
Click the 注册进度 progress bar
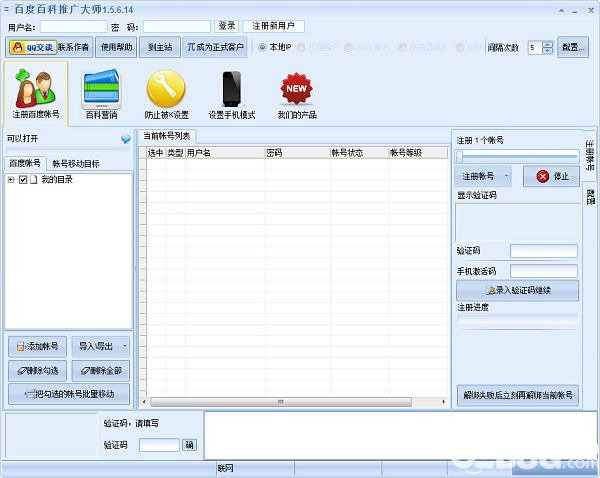(518, 318)
